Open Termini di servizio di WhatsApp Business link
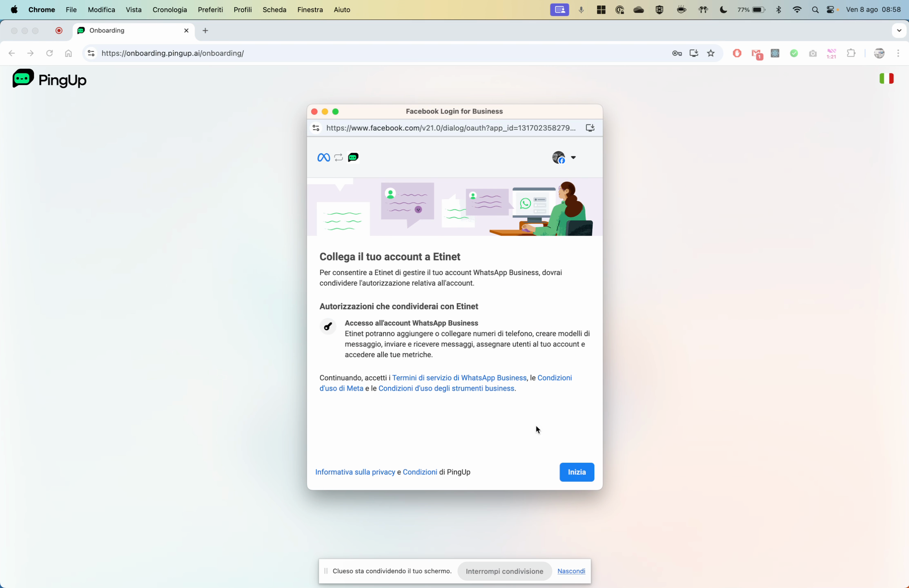Viewport: 909px width, 588px height. click(x=459, y=378)
